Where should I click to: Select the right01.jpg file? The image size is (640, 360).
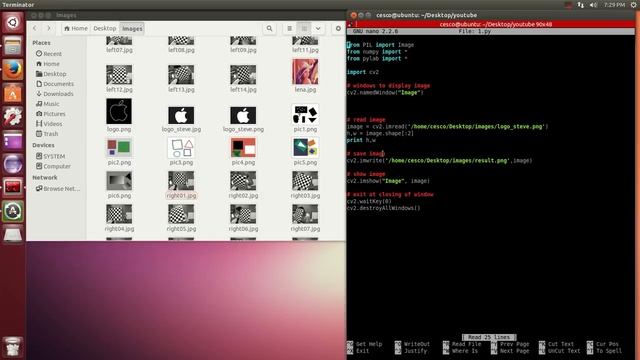tap(181, 185)
